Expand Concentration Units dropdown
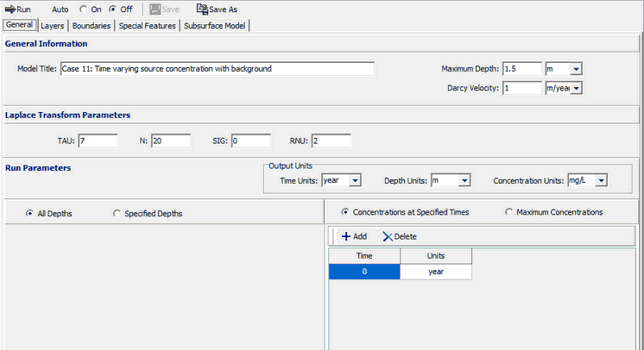This screenshot has width=644, height=350. tap(602, 180)
